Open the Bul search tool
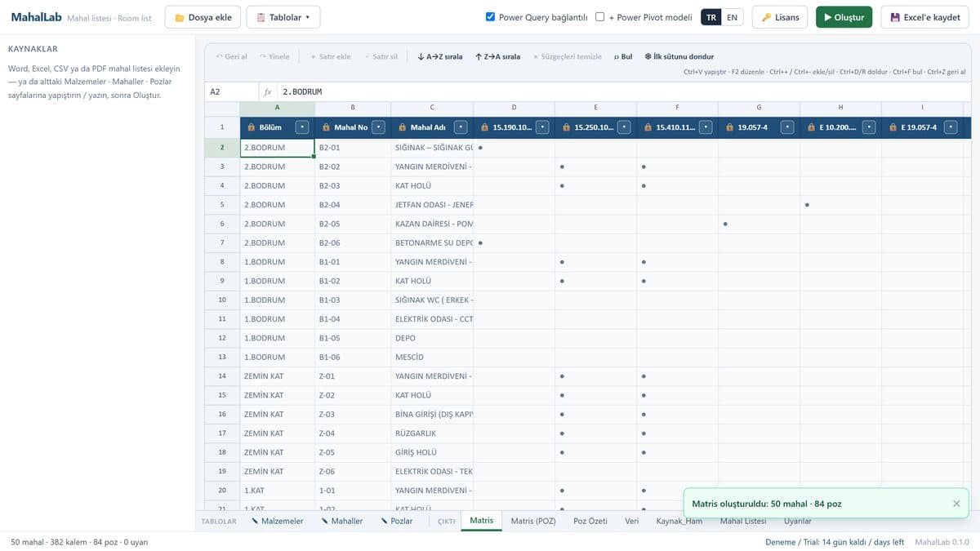Image resolution: width=980 pixels, height=551 pixels. (623, 56)
